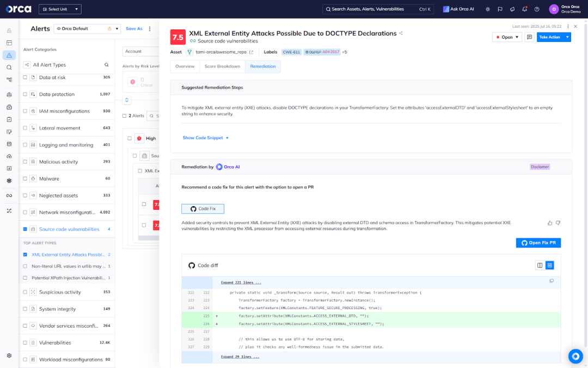Click the thumbs up feedback icon
The image size is (588, 368).
(x=550, y=223)
